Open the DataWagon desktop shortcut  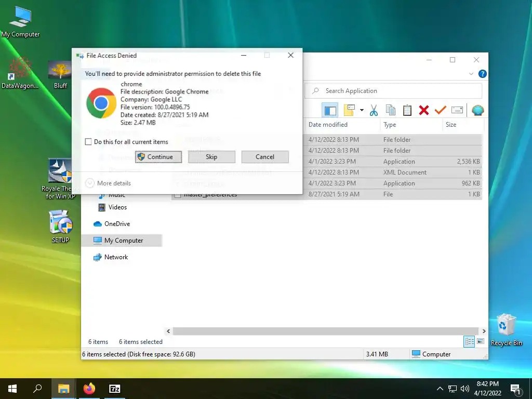tap(20, 73)
